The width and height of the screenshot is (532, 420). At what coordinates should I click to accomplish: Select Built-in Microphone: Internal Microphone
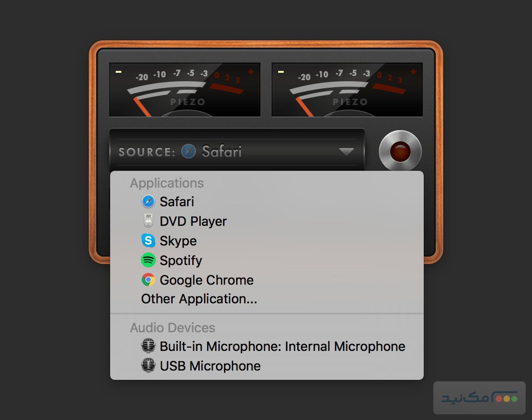coord(282,346)
